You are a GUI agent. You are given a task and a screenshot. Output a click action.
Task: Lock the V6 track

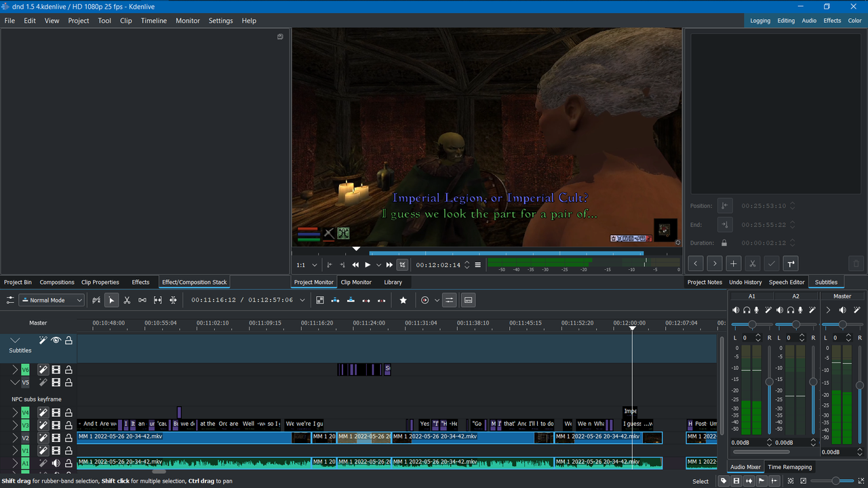68,370
